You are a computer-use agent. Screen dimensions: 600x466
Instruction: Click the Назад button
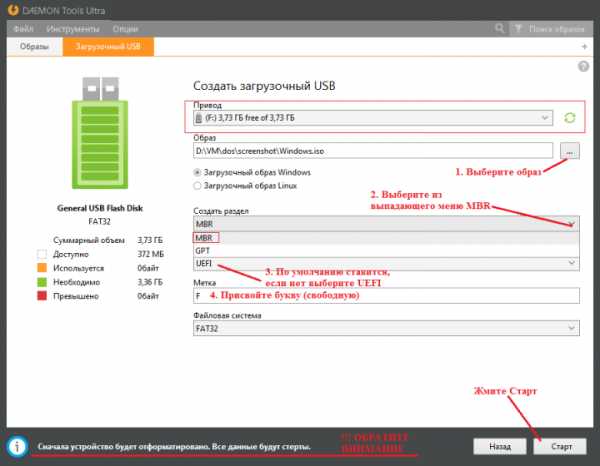pyautogui.click(x=500, y=446)
